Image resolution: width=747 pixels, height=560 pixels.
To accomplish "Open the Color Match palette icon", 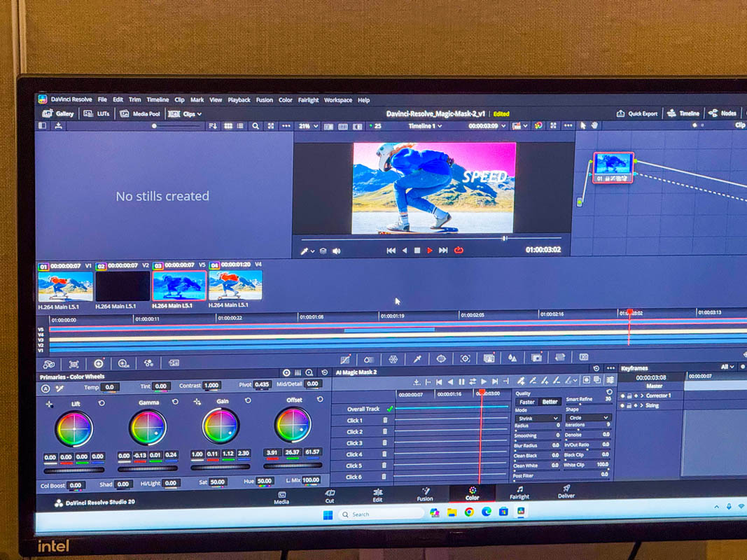I will tap(74, 364).
